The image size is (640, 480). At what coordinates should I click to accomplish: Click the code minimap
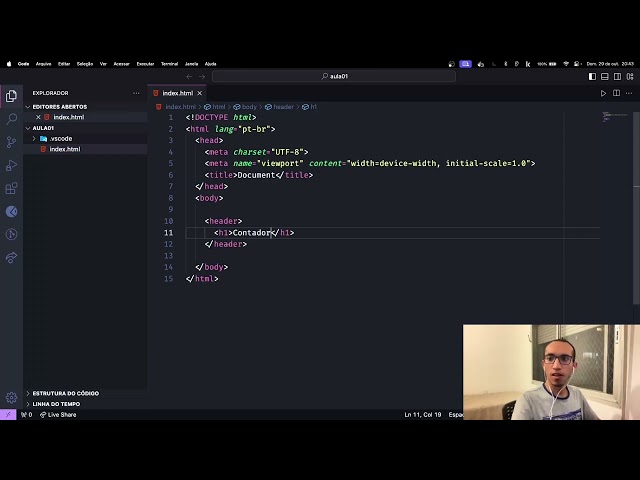(x=616, y=117)
